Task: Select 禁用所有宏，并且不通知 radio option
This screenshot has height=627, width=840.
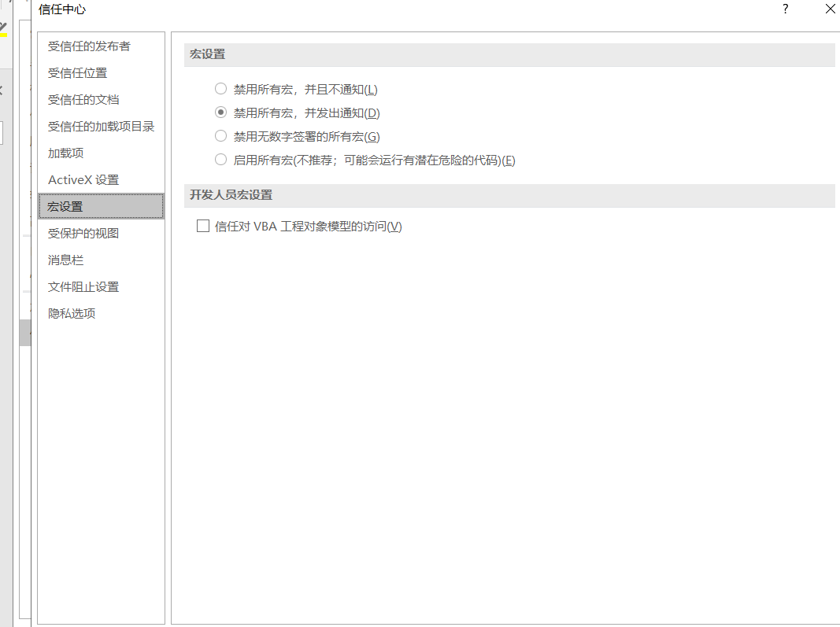Action: pyautogui.click(x=221, y=90)
